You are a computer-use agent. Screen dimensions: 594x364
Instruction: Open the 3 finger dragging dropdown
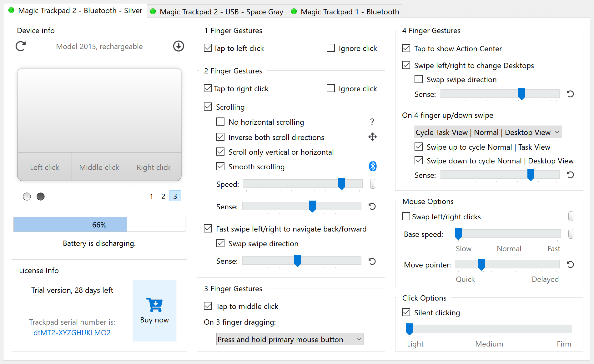click(x=290, y=339)
